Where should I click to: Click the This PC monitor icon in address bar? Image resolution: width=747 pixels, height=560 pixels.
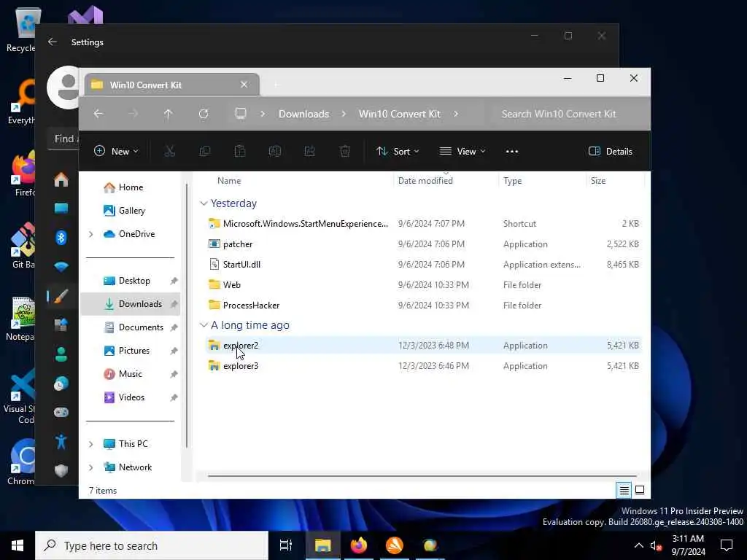pyautogui.click(x=241, y=114)
